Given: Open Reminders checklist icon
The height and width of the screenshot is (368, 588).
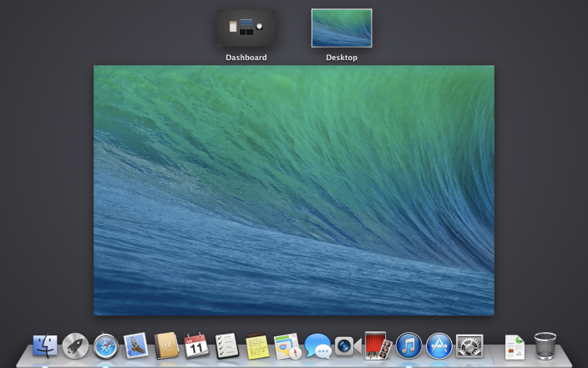Looking at the screenshot, I should (x=226, y=345).
